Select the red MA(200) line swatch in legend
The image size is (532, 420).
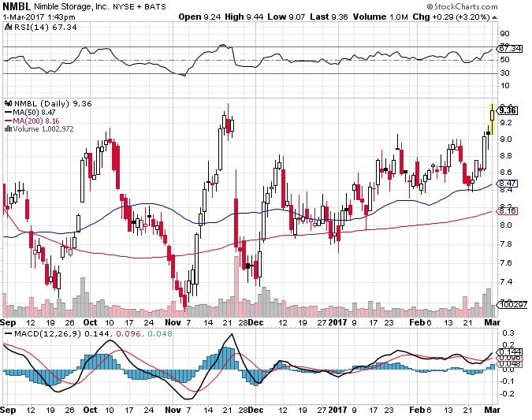(x=8, y=121)
